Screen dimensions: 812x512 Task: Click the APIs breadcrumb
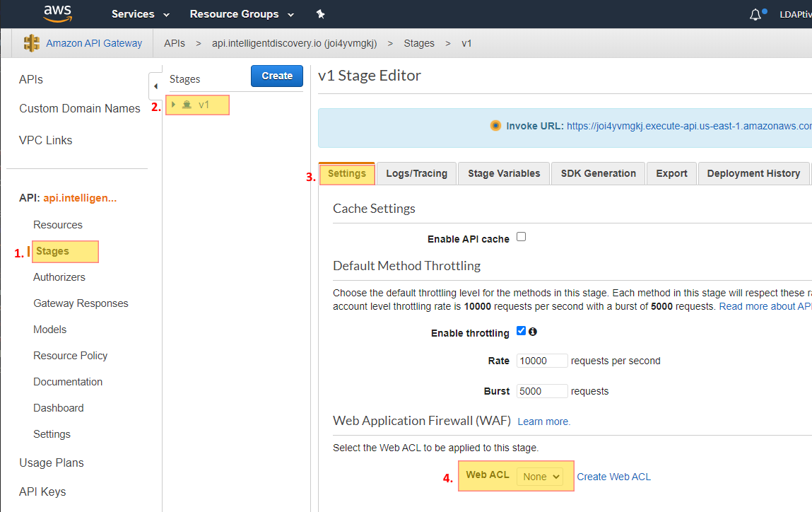[x=175, y=43]
